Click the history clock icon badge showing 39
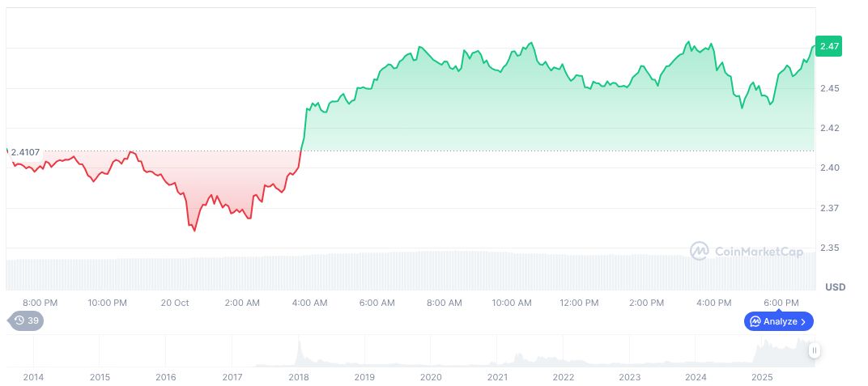Image resolution: width=868 pixels, height=386 pixels. tap(27, 321)
